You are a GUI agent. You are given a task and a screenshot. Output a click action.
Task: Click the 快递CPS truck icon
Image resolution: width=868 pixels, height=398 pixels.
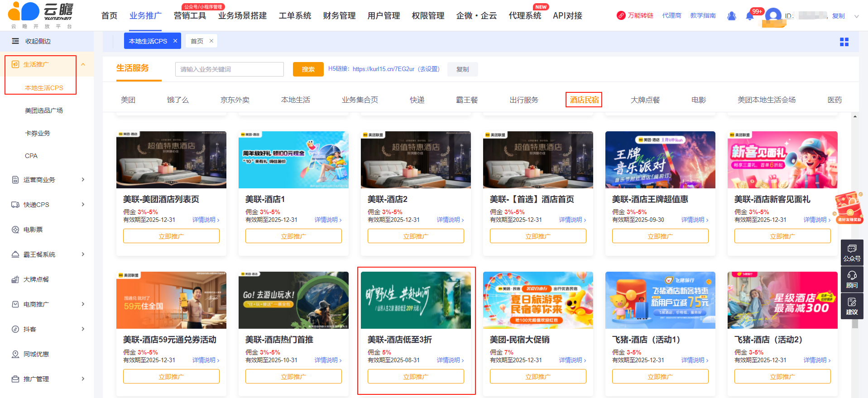(x=15, y=205)
